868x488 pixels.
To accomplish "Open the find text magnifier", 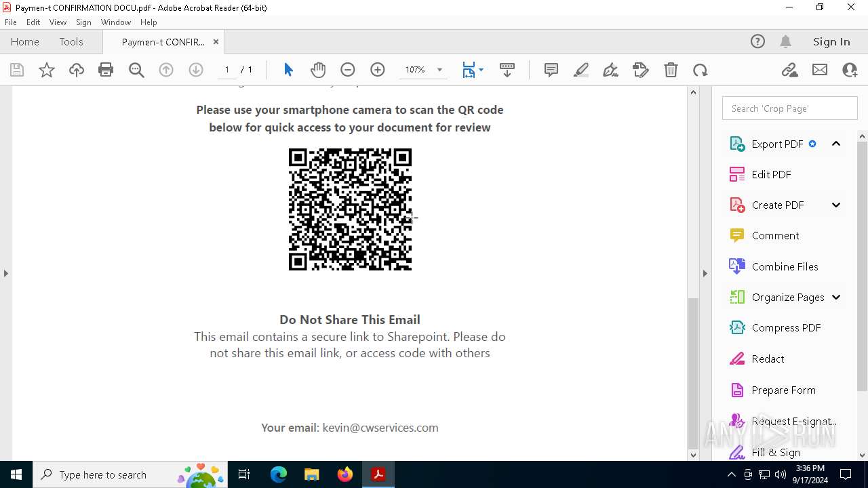I will point(136,70).
